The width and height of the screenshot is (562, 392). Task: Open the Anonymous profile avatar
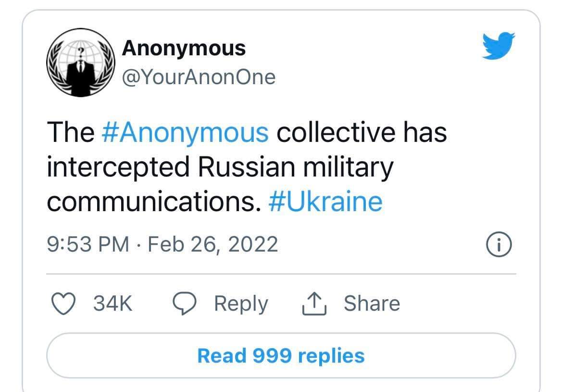(81, 63)
